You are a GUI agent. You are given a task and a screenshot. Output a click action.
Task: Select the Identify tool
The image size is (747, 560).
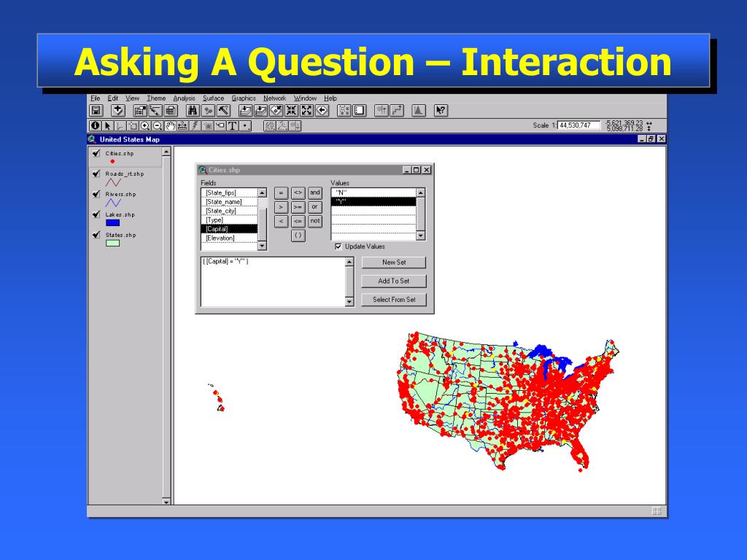(96, 125)
